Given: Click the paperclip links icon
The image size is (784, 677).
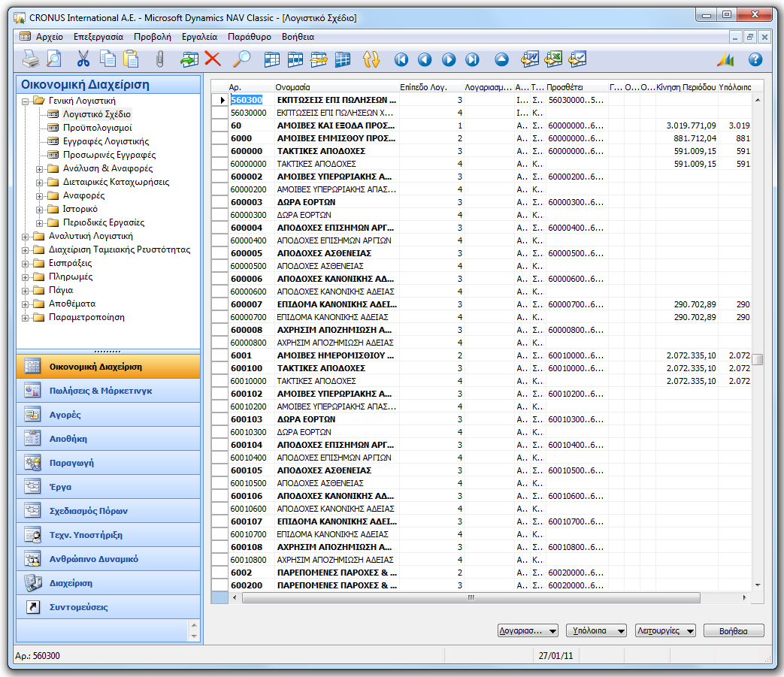Looking at the screenshot, I should coord(159,59).
